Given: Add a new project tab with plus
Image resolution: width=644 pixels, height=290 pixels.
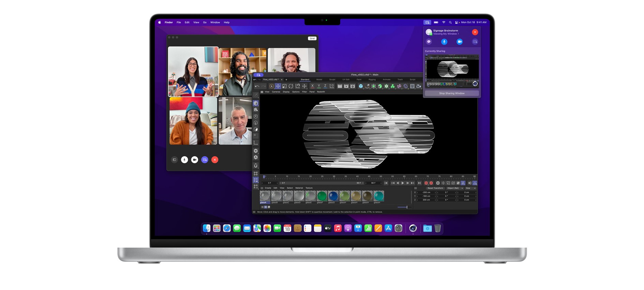Looking at the screenshot, I should click(x=286, y=79).
